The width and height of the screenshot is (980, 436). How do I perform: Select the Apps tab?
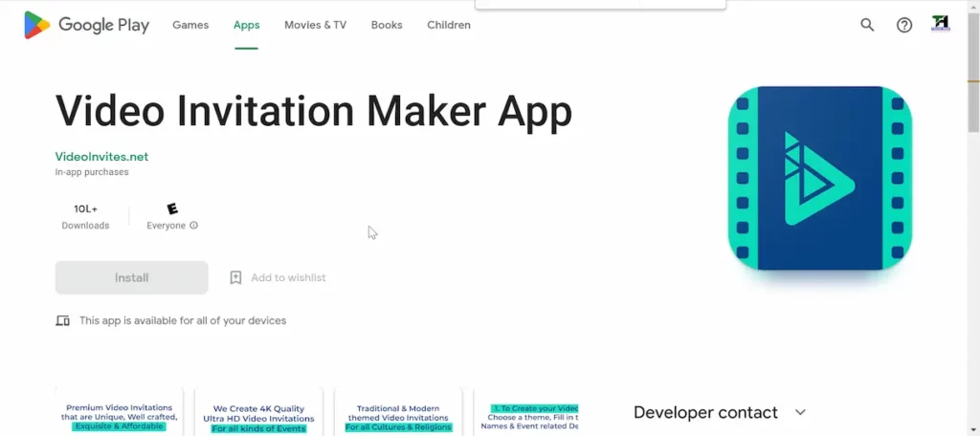pos(246,25)
